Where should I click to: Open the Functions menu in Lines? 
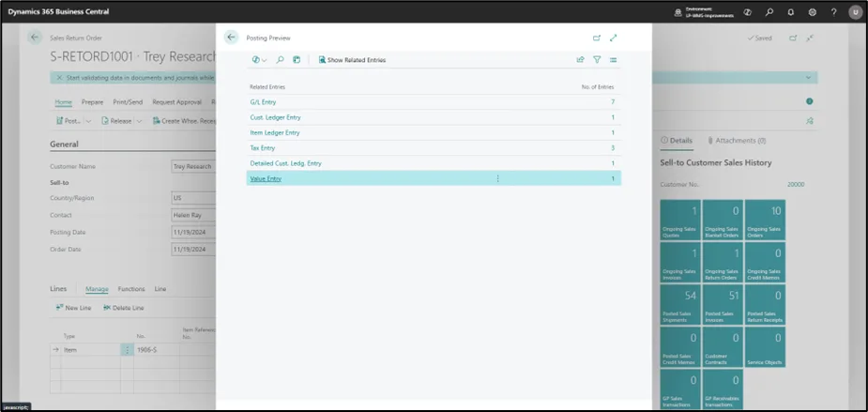pos(131,289)
